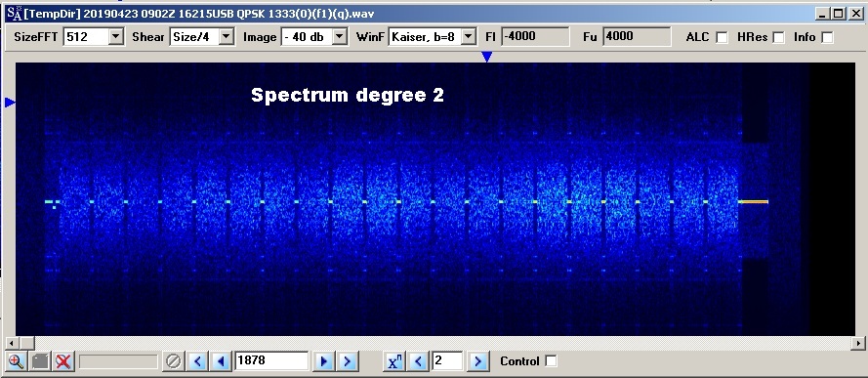Open the WinF Kaiser window dropdown
Image resolution: width=868 pixels, height=378 pixels.
coord(469,37)
